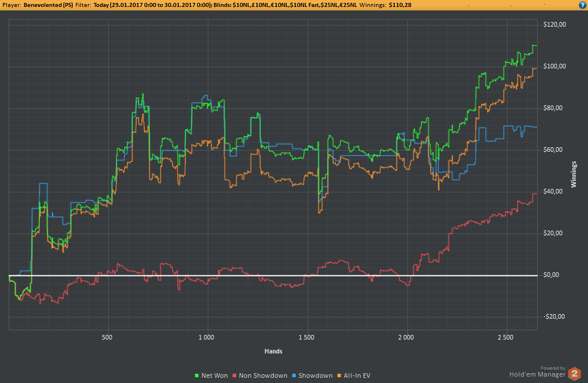588x383 pixels.
Task: Click the green Net Won legend square
Action: 197,376
